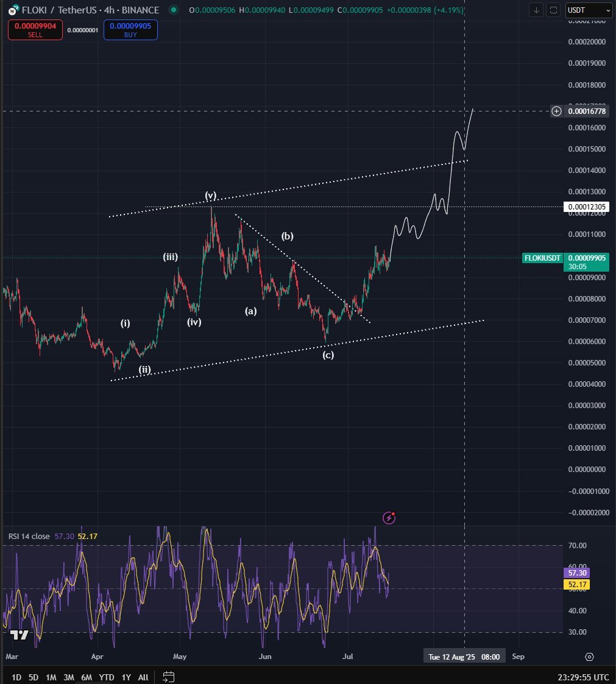Click the RSI 14 close indicator label
Screen dimensions: 616x684
pyautogui.click(x=29, y=536)
